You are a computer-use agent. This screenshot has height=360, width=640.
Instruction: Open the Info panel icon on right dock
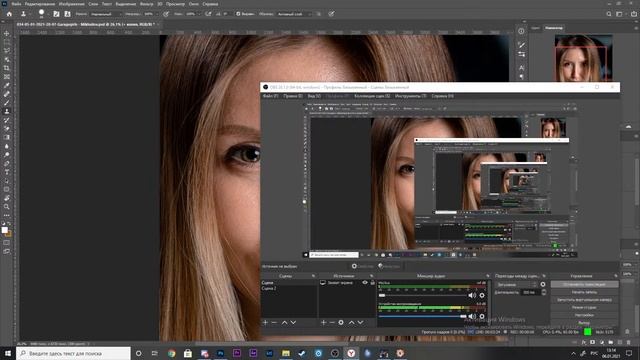pyautogui.click(x=521, y=31)
